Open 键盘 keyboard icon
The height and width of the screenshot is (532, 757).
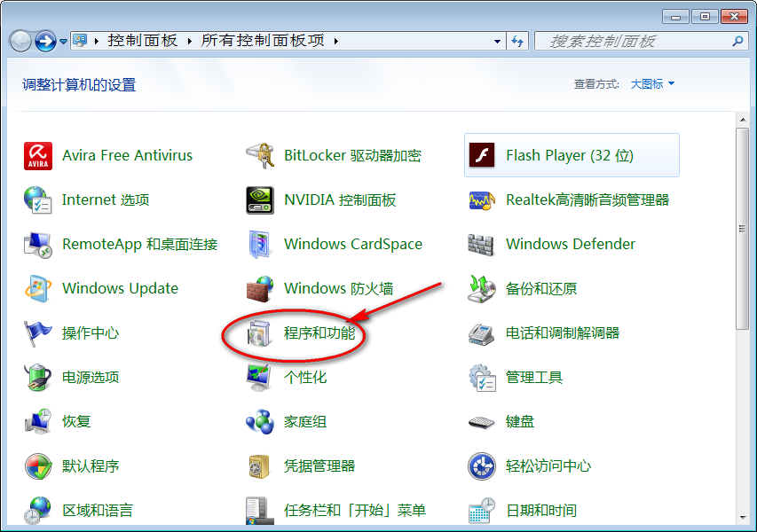(482, 423)
